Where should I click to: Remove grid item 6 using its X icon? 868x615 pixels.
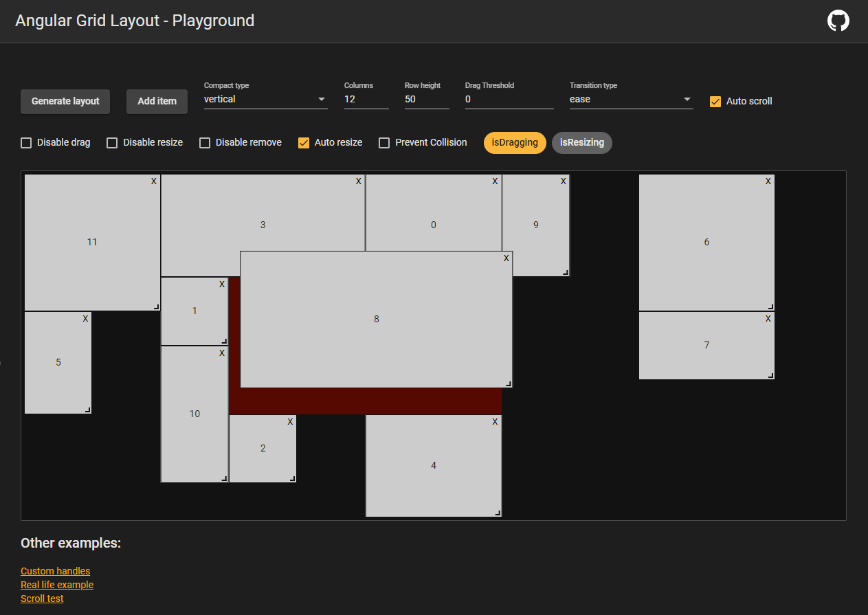768,181
